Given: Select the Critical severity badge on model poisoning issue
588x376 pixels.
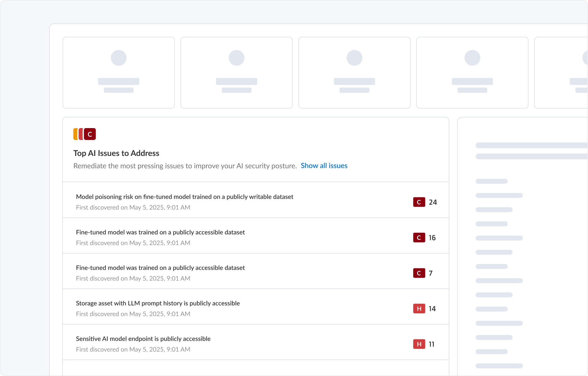Looking at the screenshot, I should pyautogui.click(x=419, y=202).
